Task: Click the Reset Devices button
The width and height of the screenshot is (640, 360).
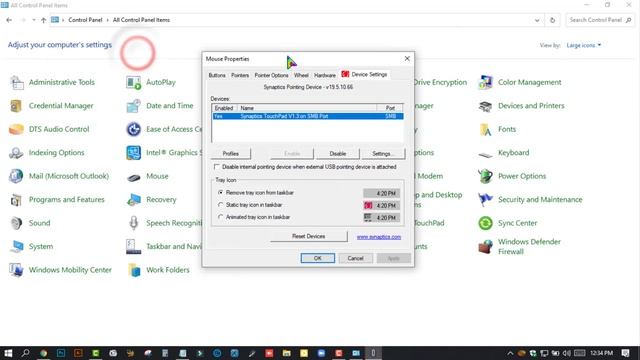Action: [x=309, y=236]
